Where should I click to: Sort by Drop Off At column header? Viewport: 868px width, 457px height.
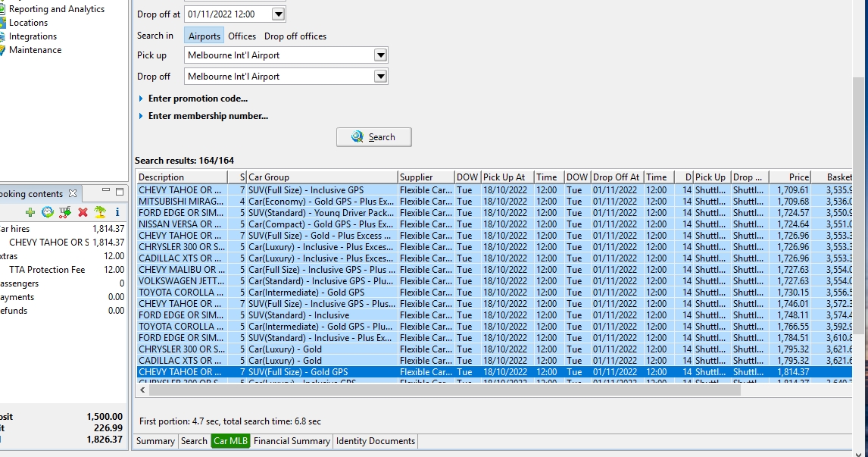pyautogui.click(x=617, y=177)
